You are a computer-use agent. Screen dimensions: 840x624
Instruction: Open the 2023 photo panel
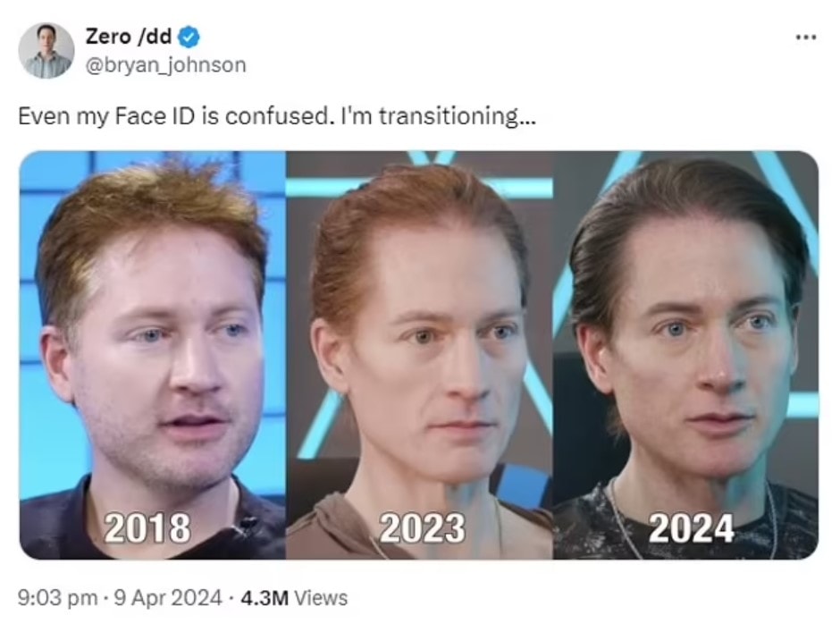pyautogui.click(x=419, y=355)
